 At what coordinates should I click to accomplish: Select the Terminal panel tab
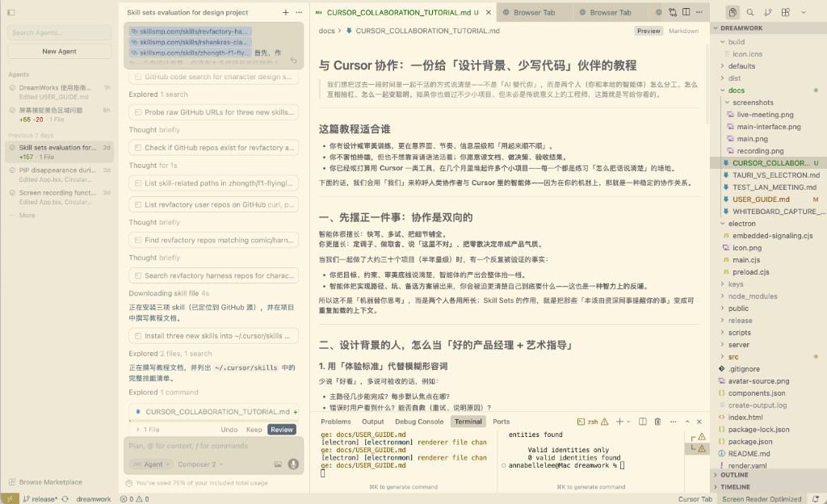pyautogui.click(x=468, y=422)
